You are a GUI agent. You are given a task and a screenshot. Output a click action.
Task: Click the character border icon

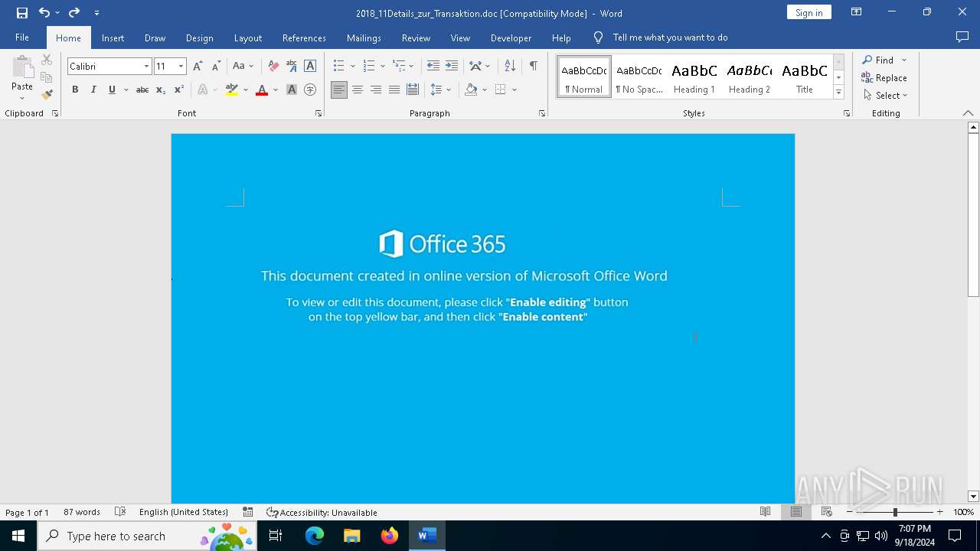(x=310, y=66)
